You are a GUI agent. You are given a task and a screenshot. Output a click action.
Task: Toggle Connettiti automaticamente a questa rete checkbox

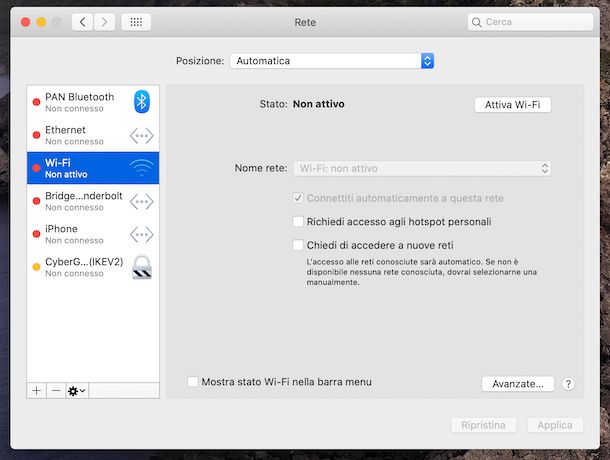(x=298, y=198)
